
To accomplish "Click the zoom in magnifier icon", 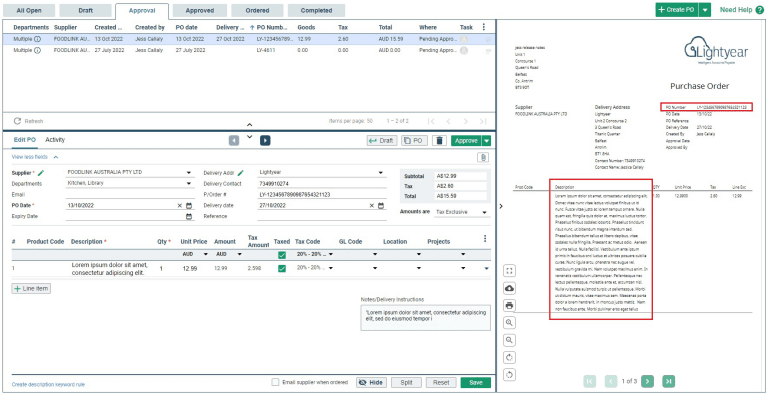I will (509, 322).
